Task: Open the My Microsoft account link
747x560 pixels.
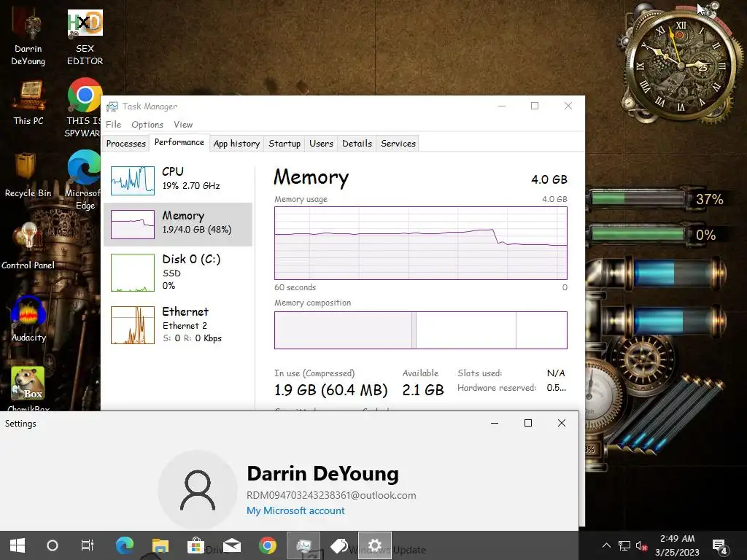Action: [x=295, y=510]
